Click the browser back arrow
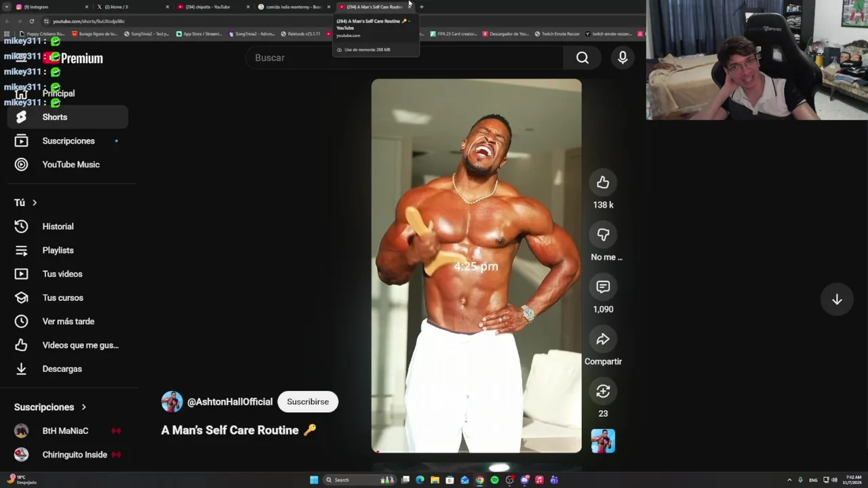 pos(7,21)
